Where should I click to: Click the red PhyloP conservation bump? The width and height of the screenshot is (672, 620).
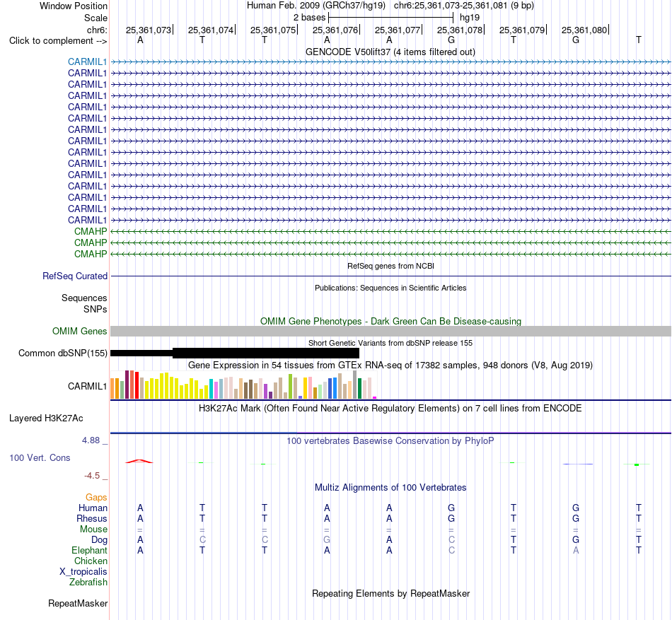(x=139, y=461)
